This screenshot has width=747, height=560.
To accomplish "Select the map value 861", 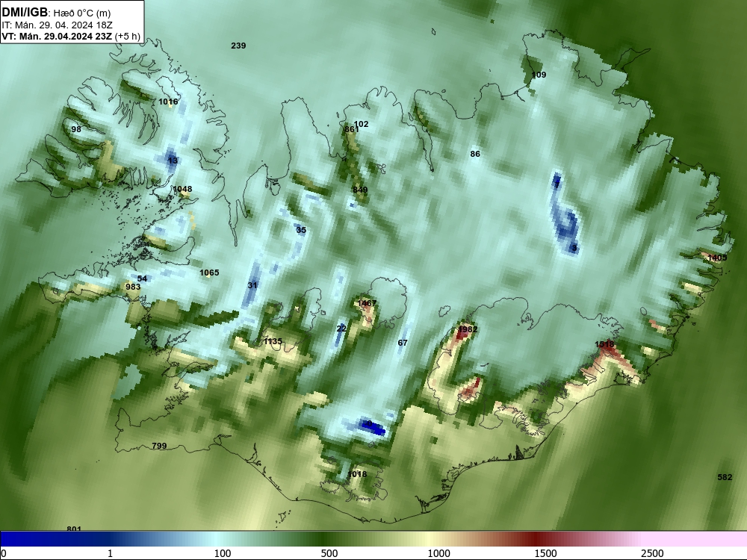I will pos(352,129).
